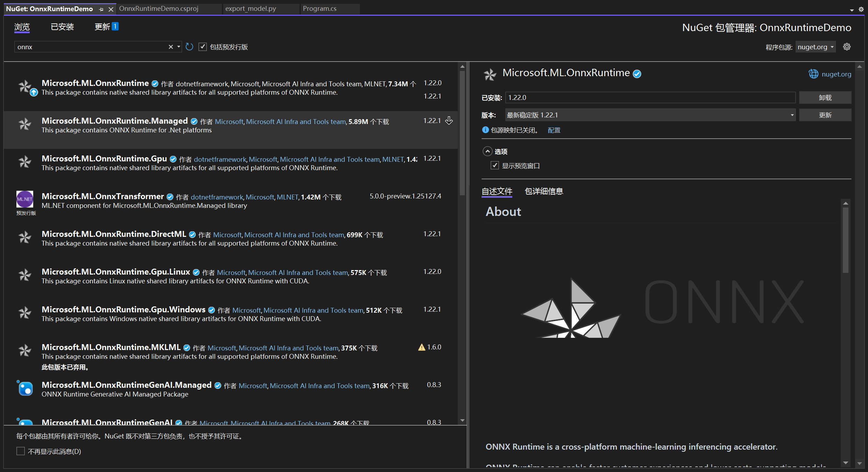Click the readme vertical scrollbar thumb
Screen dimensions: 868x472
(x=846, y=240)
